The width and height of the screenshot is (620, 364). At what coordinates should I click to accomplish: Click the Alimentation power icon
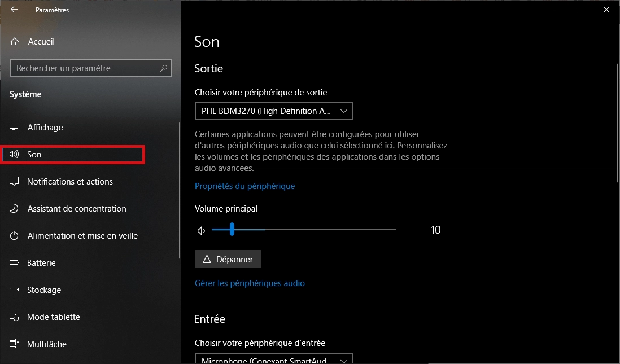point(15,236)
